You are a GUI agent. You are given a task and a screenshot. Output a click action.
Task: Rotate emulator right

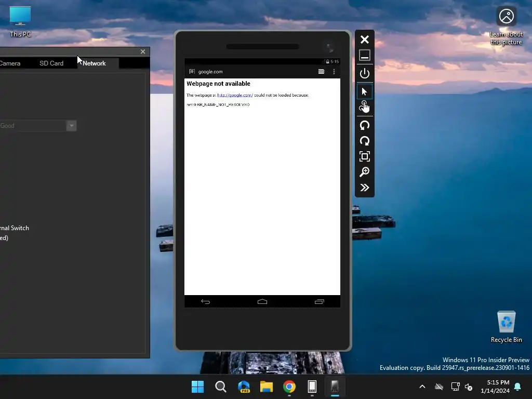(364, 141)
